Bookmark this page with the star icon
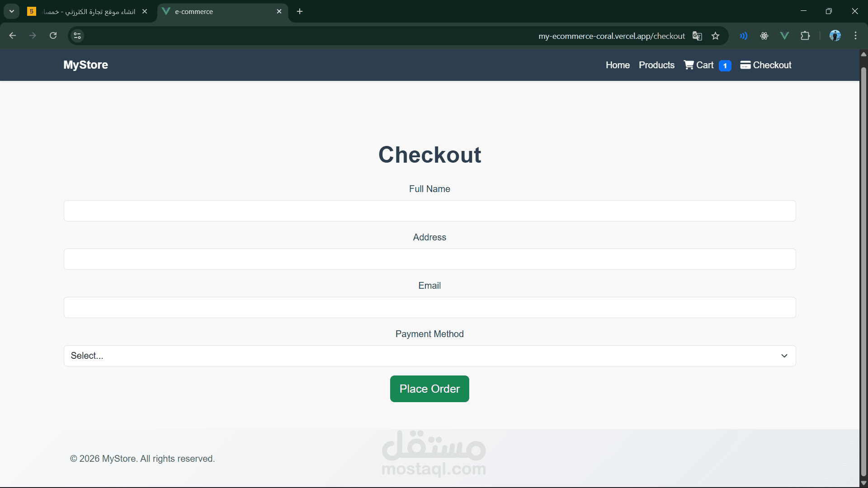This screenshot has width=868, height=488. [715, 36]
